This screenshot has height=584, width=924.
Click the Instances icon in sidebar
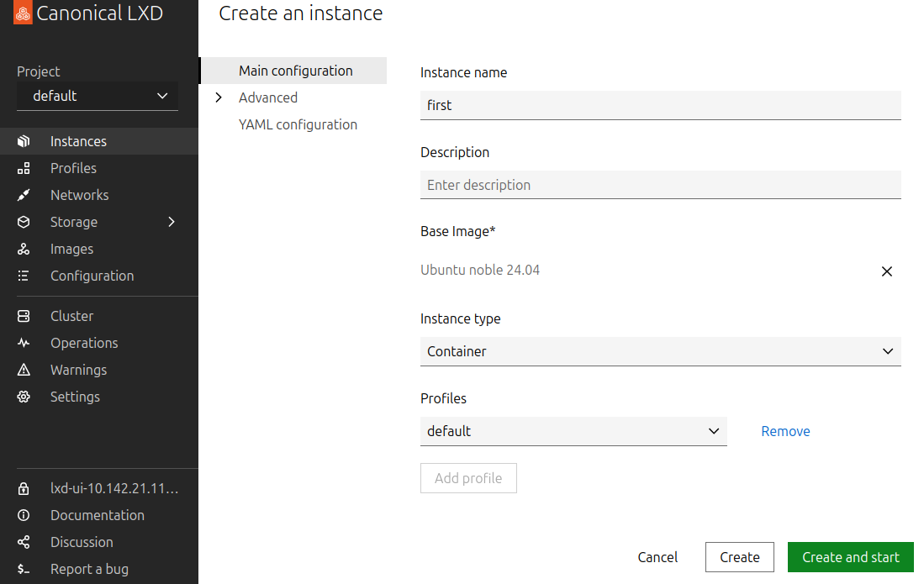24,141
